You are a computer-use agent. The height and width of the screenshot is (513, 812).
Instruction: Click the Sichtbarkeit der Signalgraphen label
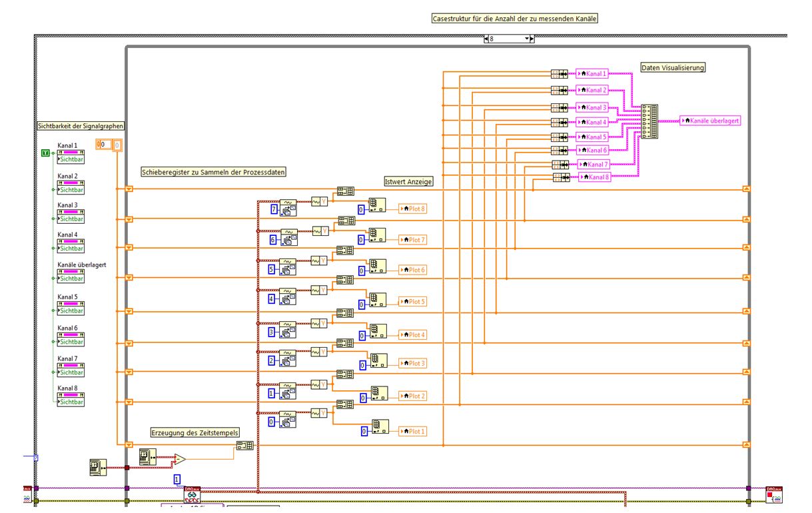click(81, 125)
